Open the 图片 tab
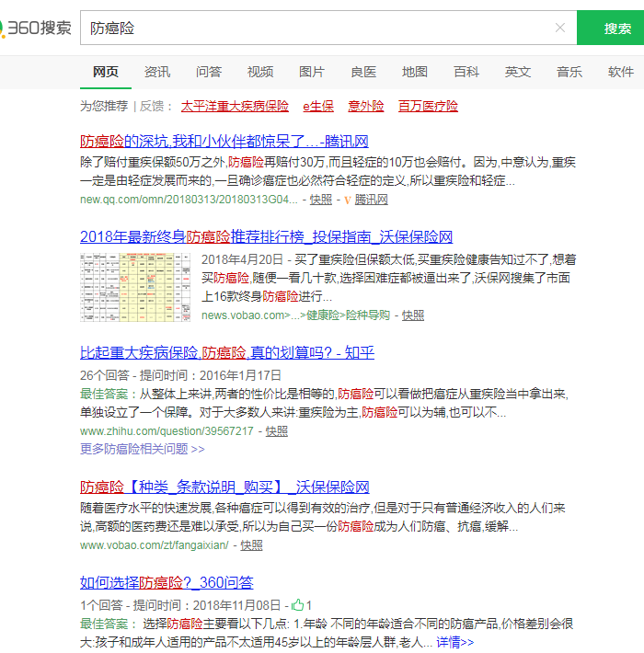Image resolution: width=644 pixels, height=653 pixels. [x=312, y=72]
